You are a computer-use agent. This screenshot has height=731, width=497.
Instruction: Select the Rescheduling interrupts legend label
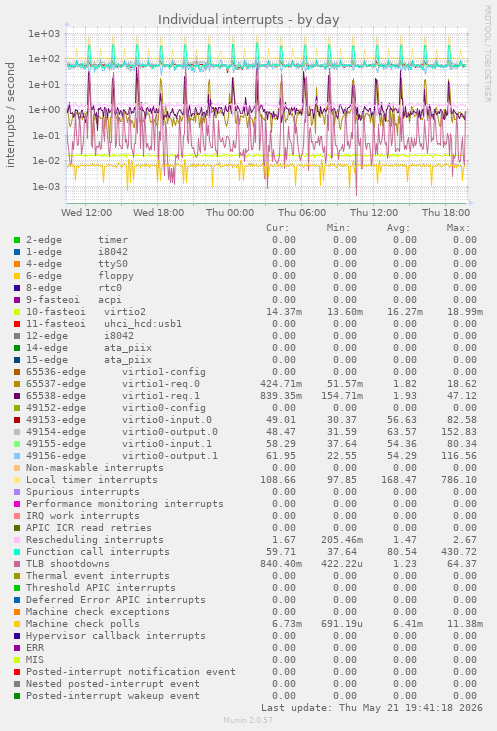[x=95, y=540]
